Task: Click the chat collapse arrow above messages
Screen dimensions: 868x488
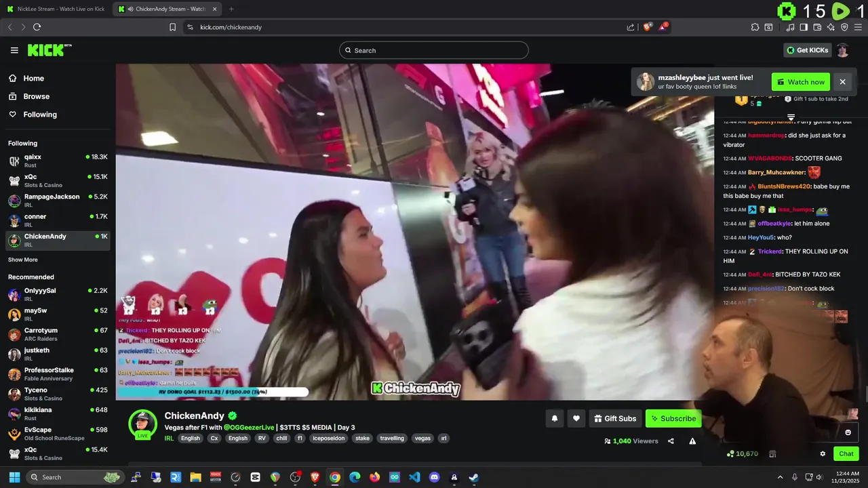Action: click(x=791, y=118)
